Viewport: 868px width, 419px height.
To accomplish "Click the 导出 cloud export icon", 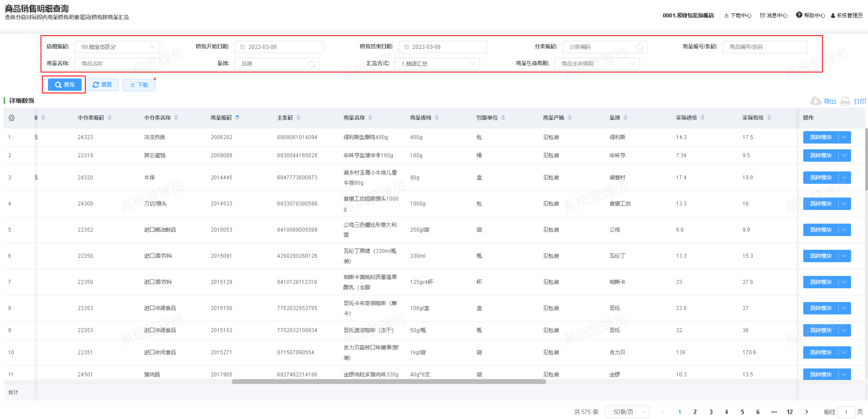I will coord(816,101).
